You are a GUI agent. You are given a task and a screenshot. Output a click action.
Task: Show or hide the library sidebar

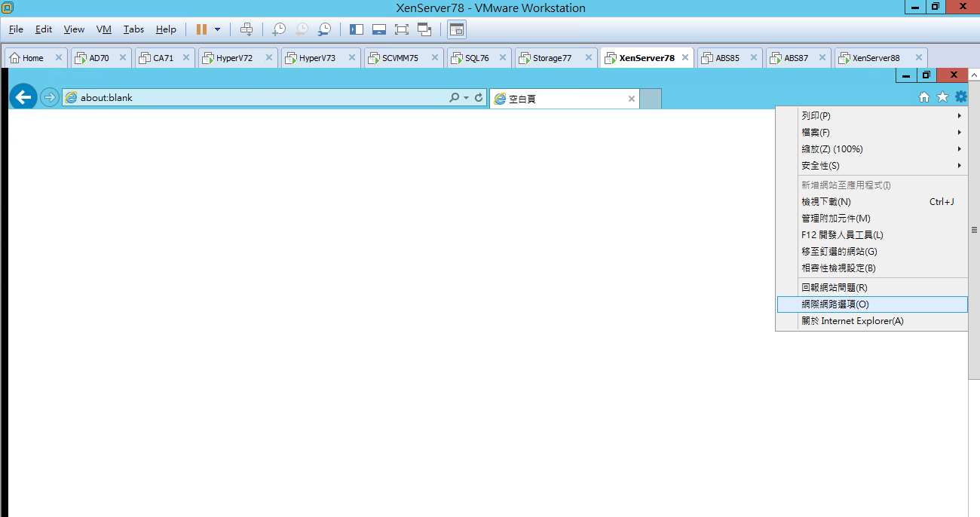coord(357,29)
